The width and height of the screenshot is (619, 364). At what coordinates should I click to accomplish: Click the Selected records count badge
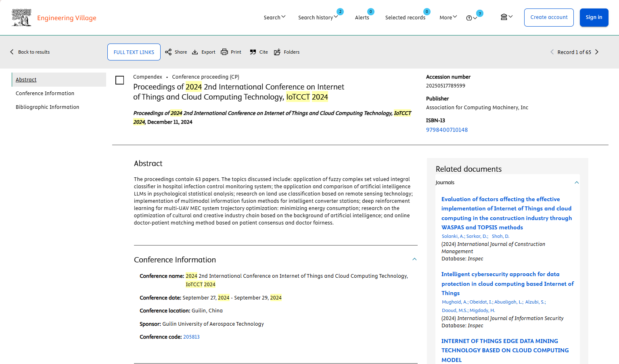[427, 12]
